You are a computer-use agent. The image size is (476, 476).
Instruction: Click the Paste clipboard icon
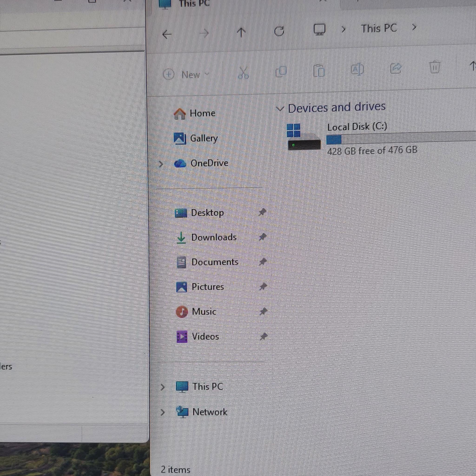click(x=319, y=70)
